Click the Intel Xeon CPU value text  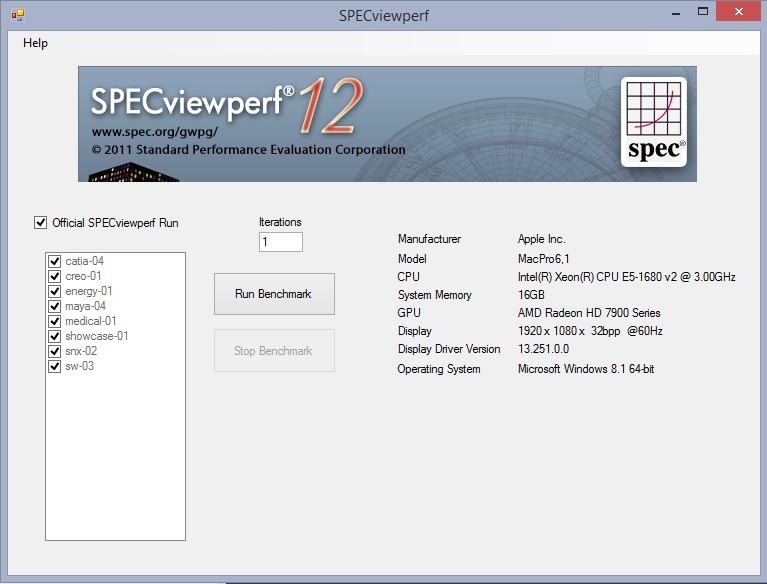[x=627, y=277]
